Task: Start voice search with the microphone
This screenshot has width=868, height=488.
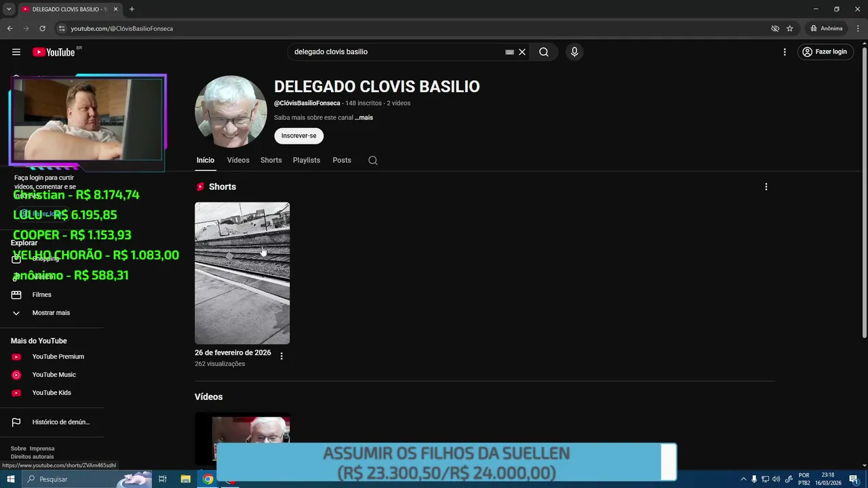Action: (x=574, y=52)
